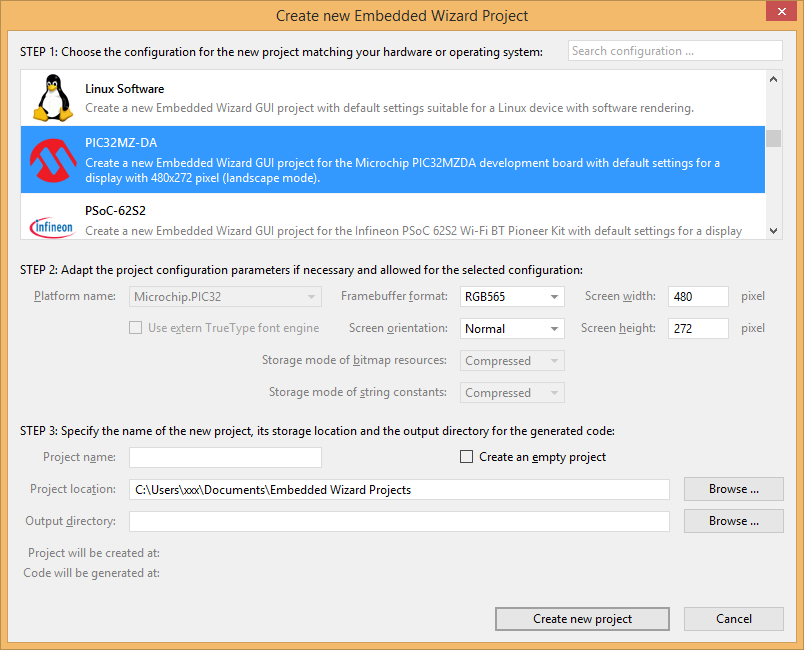Click the Linux penguin icon
804x650 pixels.
point(53,98)
